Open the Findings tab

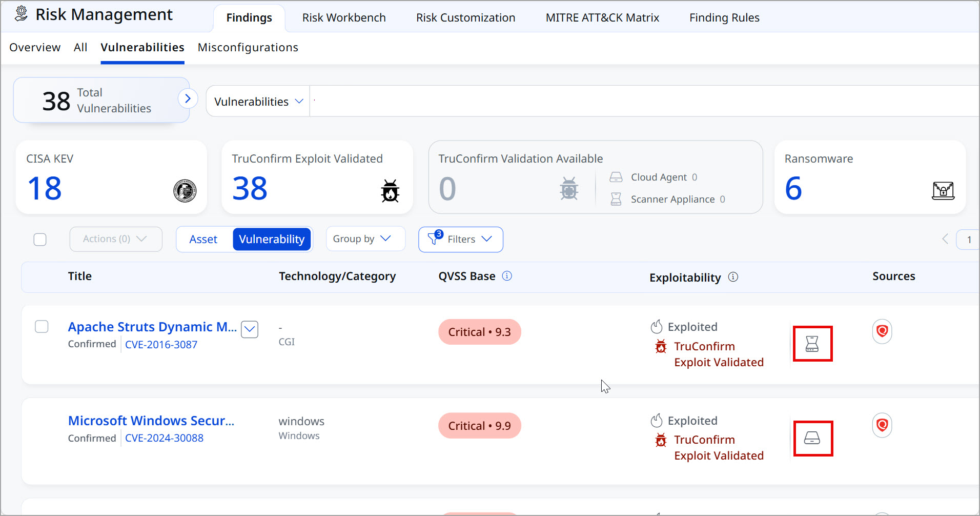click(249, 18)
